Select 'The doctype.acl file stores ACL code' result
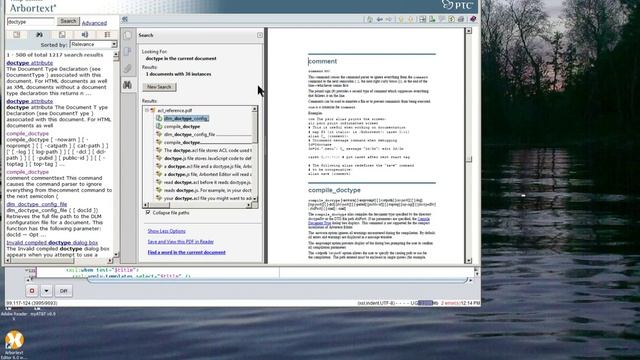 pyautogui.click(x=208, y=150)
